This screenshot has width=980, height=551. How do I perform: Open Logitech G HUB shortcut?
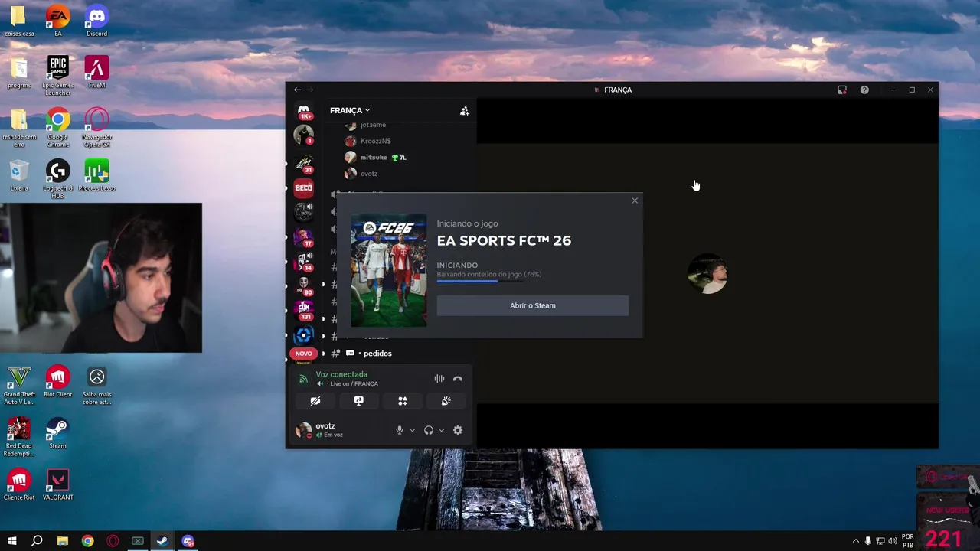pyautogui.click(x=58, y=179)
